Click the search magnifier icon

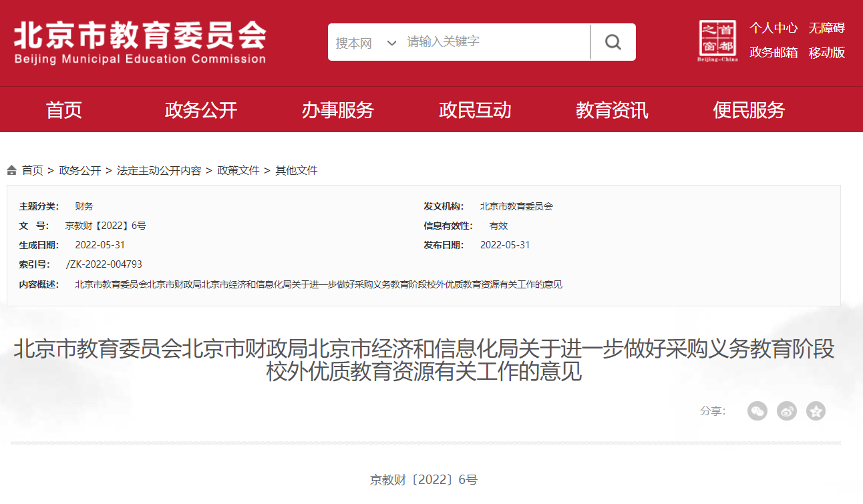click(x=613, y=42)
